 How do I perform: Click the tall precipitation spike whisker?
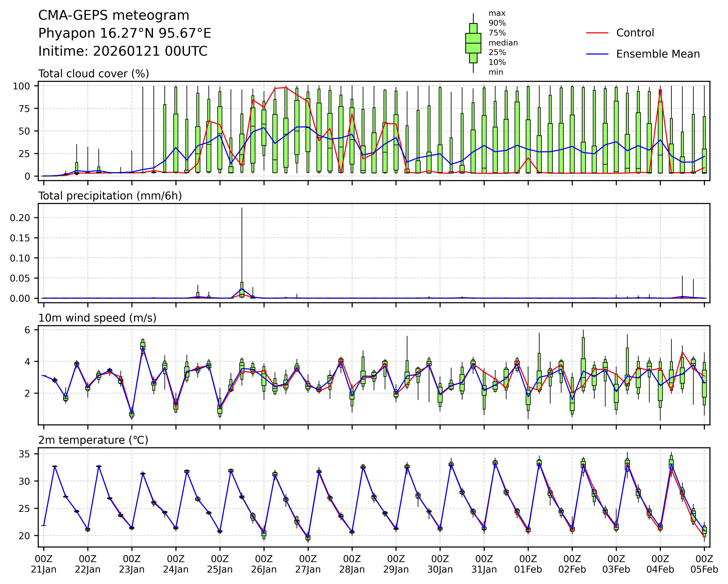click(242, 243)
